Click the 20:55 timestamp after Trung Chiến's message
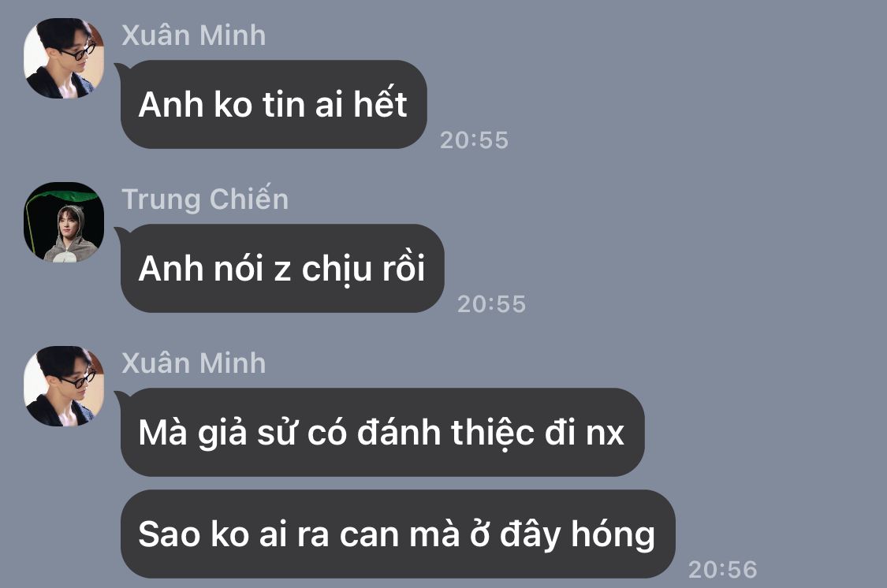 pyautogui.click(x=491, y=304)
